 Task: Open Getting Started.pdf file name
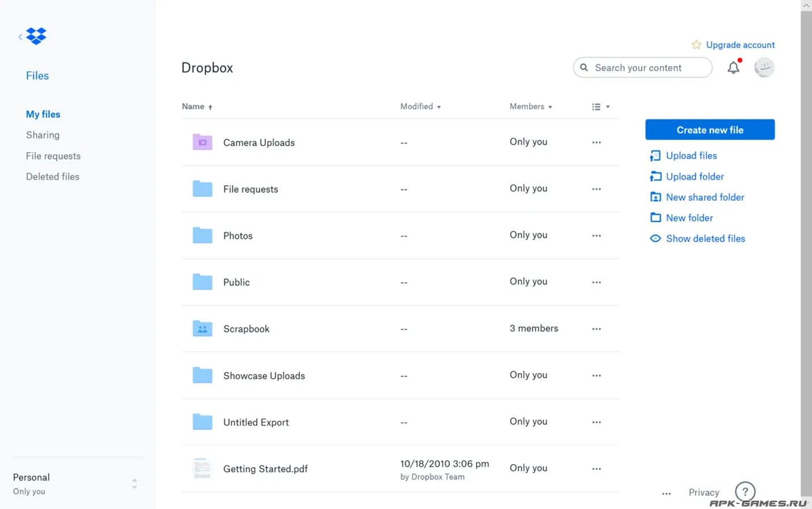click(265, 469)
